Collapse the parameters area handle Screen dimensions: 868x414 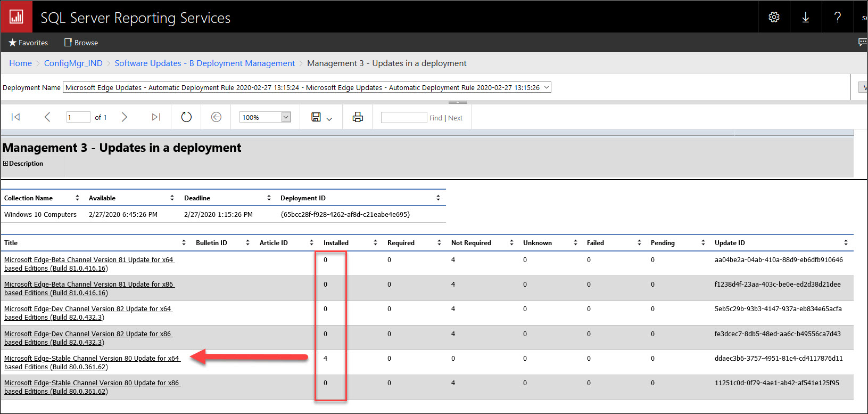tap(458, 102)
